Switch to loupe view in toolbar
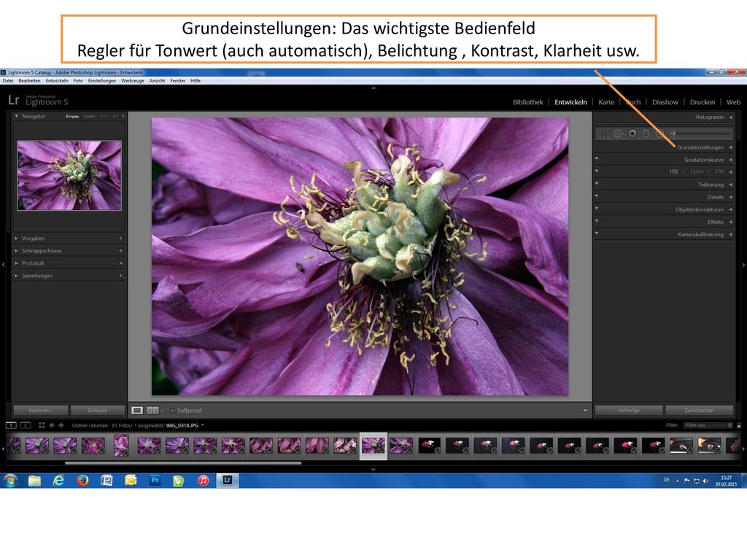Screen dimensions: 747x560 click(137, 410)
